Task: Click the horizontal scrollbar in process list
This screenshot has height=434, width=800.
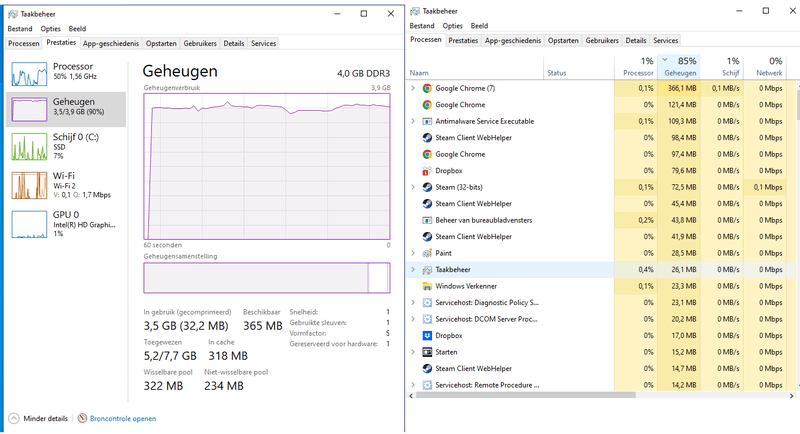Action: tap(526, 395)
